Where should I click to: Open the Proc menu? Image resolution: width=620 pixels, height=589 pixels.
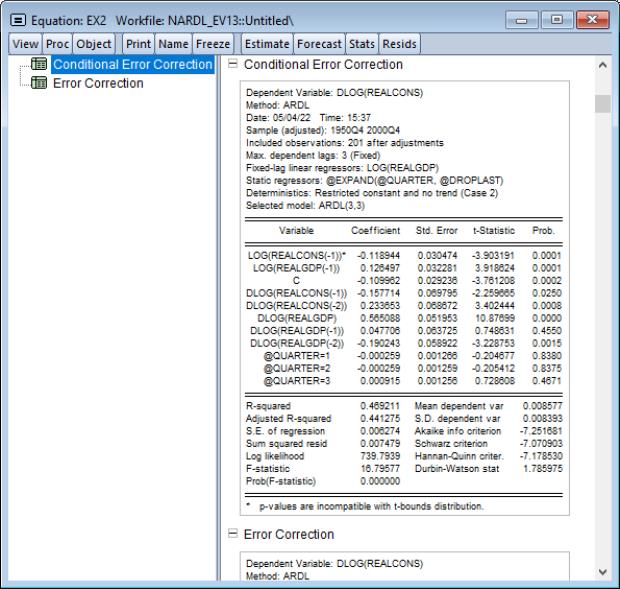click(56, 44)
